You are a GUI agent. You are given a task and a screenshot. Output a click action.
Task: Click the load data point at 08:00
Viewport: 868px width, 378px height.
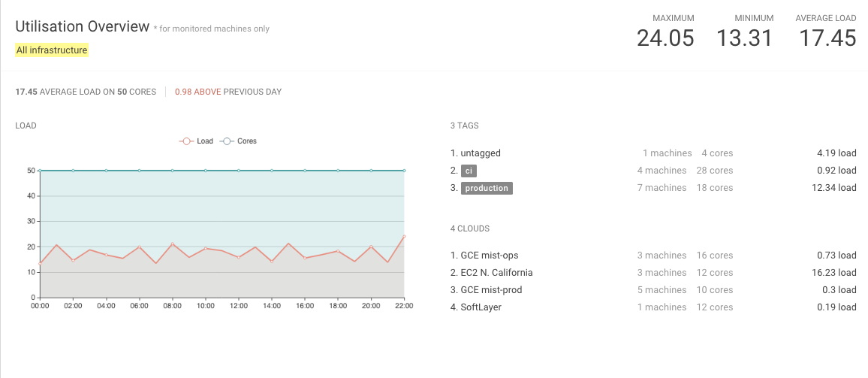[173, 244]
